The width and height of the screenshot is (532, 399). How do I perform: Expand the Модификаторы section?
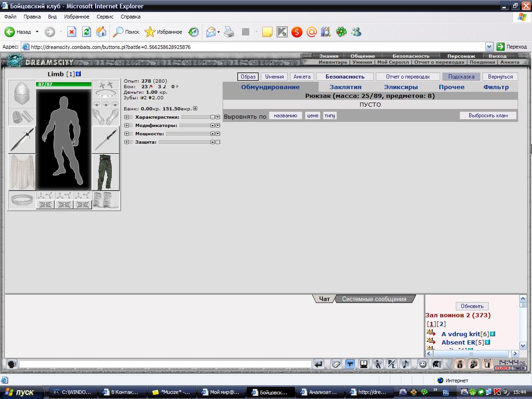pos(127,126)
